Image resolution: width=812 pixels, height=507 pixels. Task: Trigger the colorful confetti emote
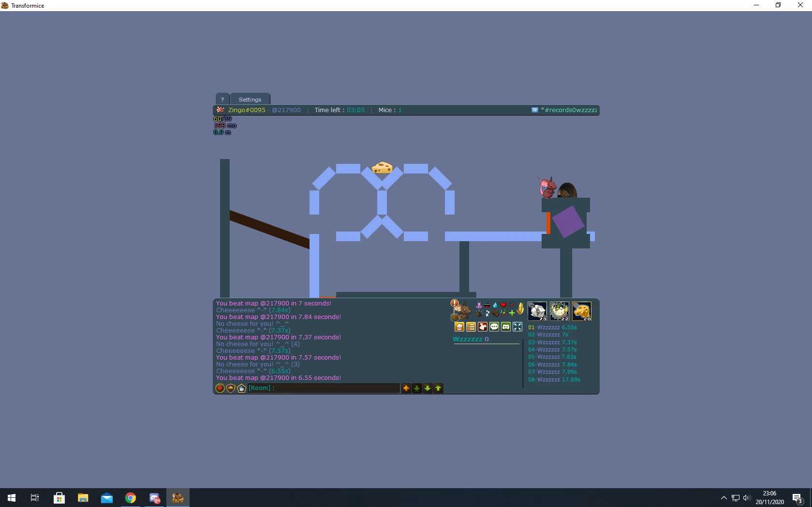click(503, 313)
